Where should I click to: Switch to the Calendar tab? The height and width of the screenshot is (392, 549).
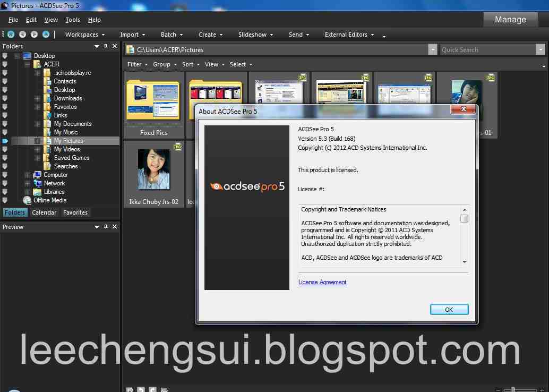tap(44, 212)
